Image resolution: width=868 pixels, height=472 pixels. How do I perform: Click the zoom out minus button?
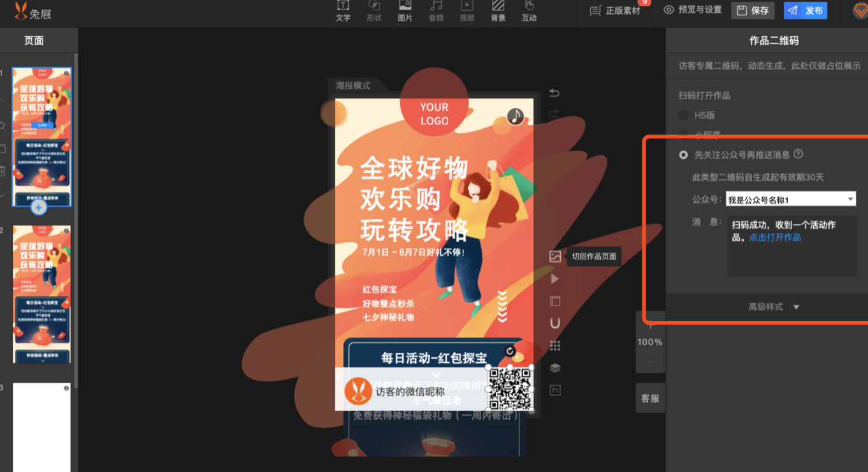[650, 362]
